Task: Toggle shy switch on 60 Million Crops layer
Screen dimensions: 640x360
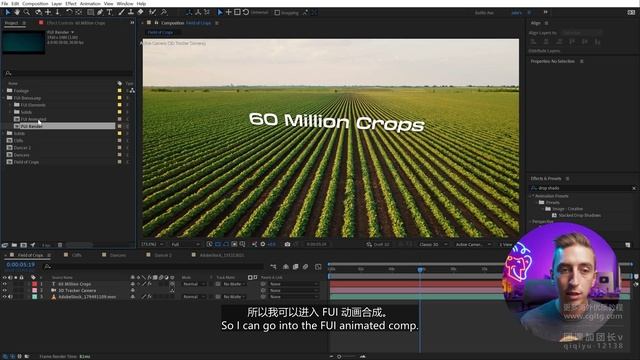Action: pos(133,284)
